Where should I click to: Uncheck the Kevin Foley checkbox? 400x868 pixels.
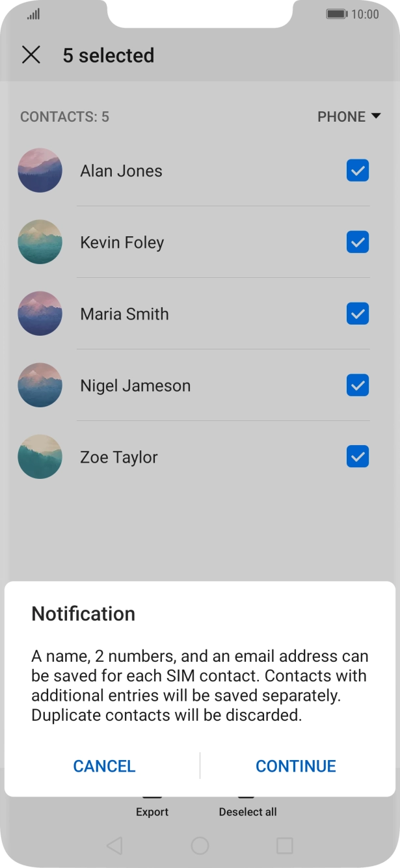point(358,242)
